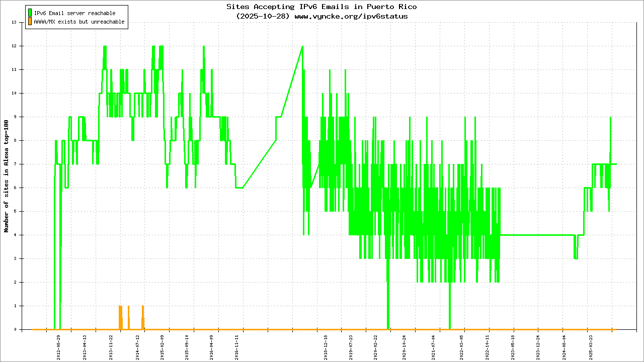Click the first orange spike near 2013-11-22

click(120, 306)
